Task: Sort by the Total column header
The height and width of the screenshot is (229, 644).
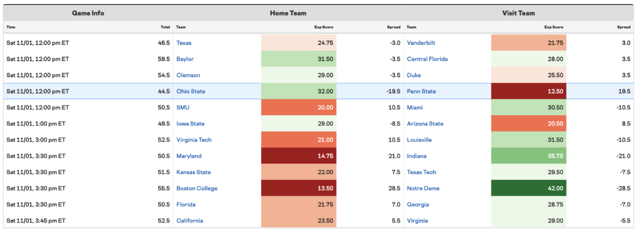Action: tap(165, 27)
